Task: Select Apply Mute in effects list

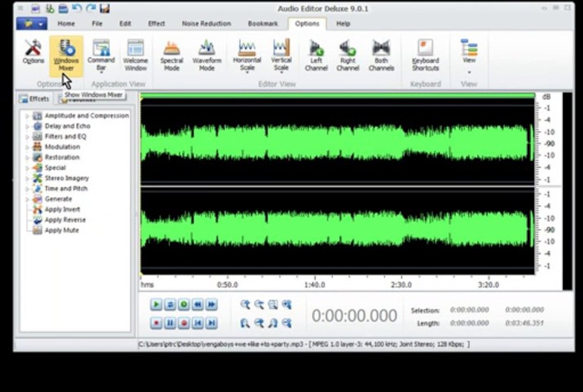Action: (x=62, y=230)
